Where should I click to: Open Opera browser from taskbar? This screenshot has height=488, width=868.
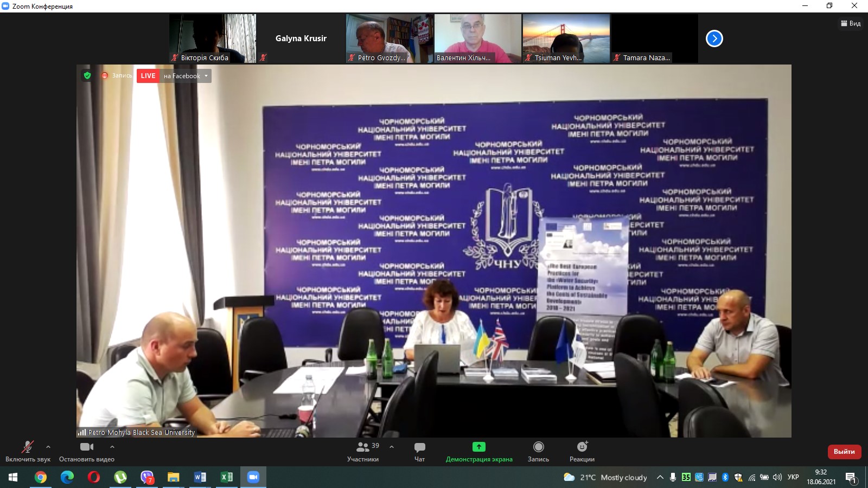click(94, 477)
